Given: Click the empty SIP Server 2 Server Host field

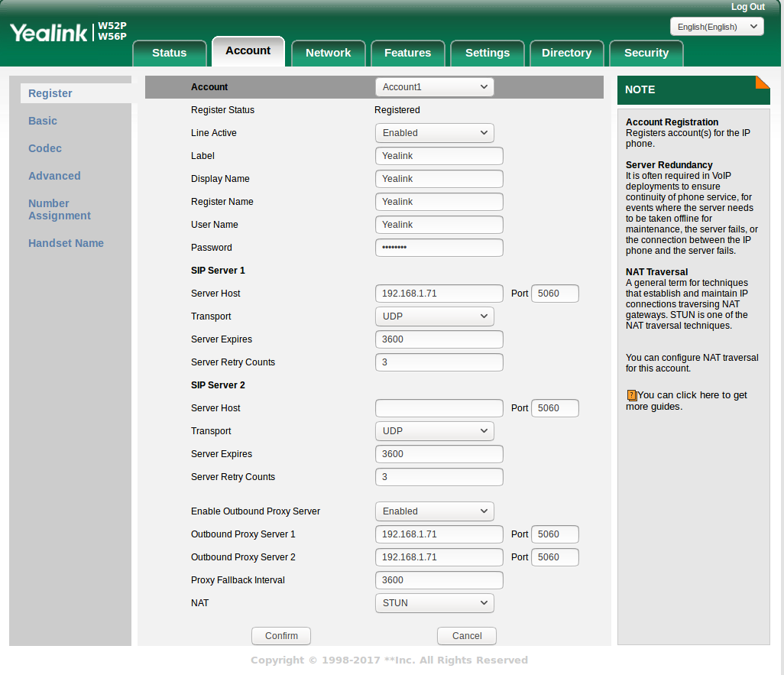Looking at the screenshot, I should [439, 408].
